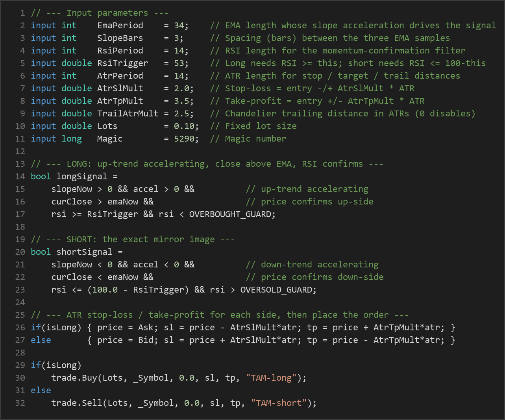Image resolution: width=505 pixels, height=420 pixels.
Task: Click the comment '// Fixed lot size'
Action: click(x=253, y=126)
